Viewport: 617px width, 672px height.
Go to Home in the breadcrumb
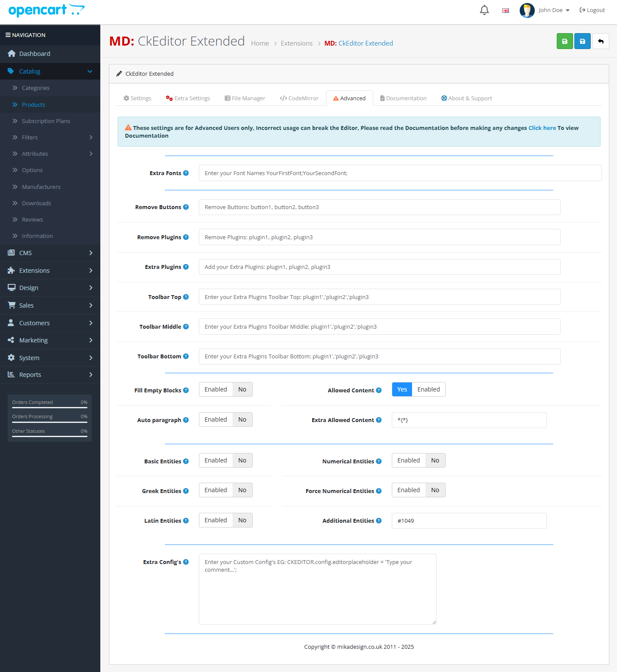[260, 43]
